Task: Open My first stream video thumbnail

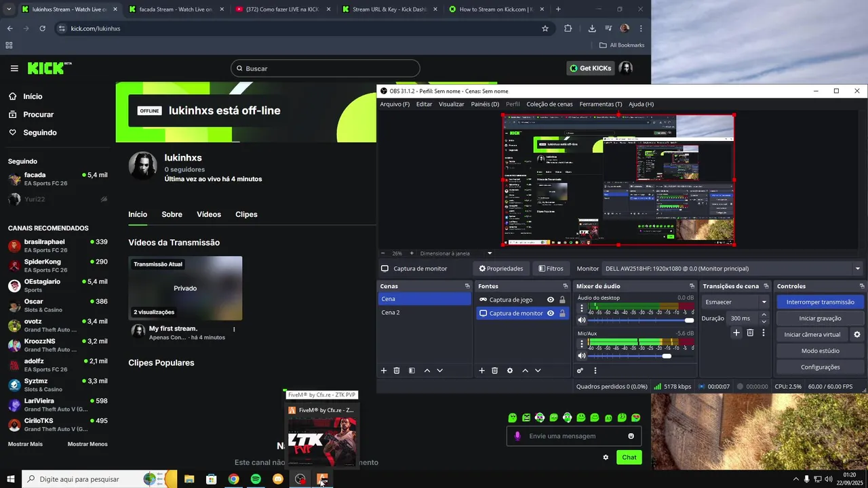Action: tap(185, 288)
